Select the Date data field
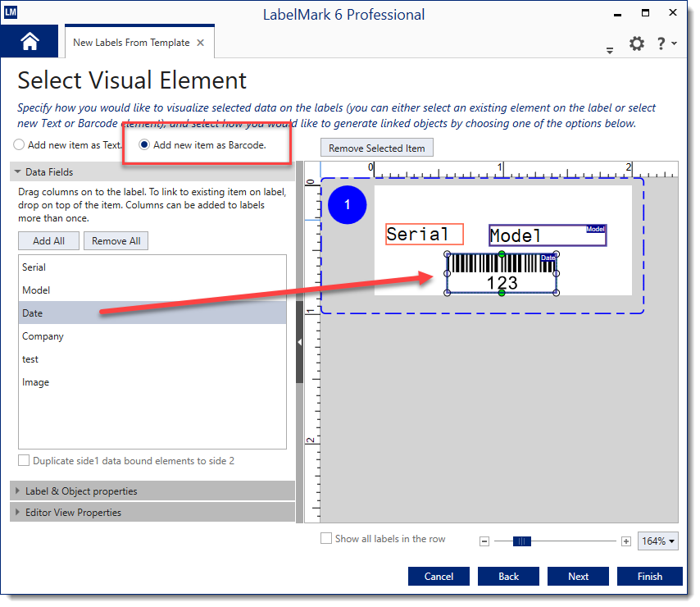This screenshot has height=607, width=700. click(152, 313)
